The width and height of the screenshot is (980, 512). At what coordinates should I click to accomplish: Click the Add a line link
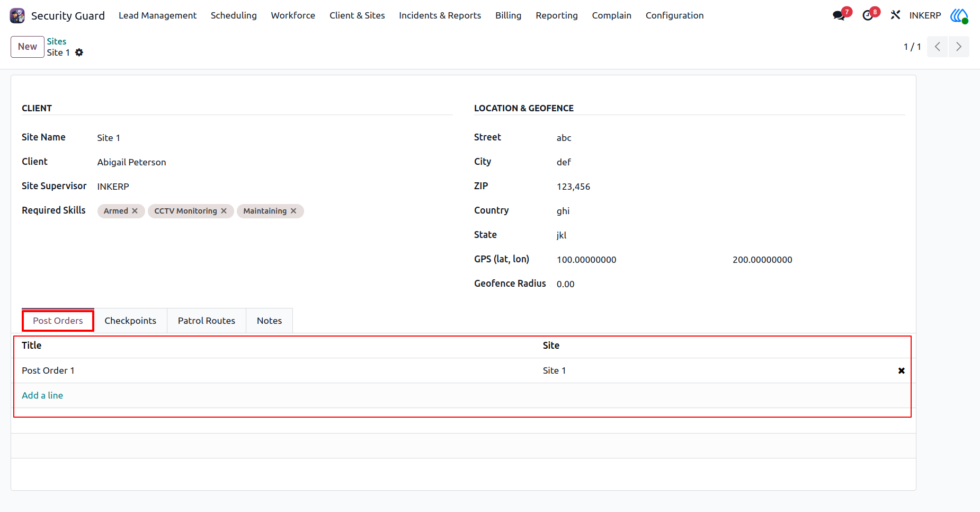(x=42, y=395)
